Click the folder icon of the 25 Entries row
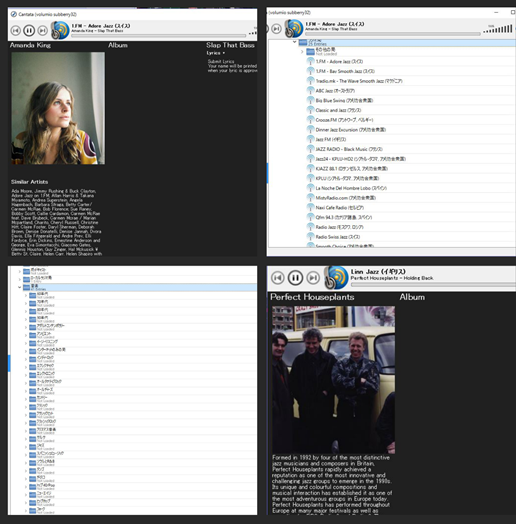 [x=303, y=42]
